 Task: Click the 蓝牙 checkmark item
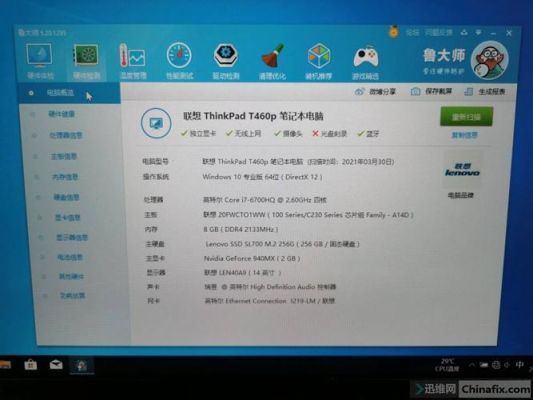pos(368,134)
